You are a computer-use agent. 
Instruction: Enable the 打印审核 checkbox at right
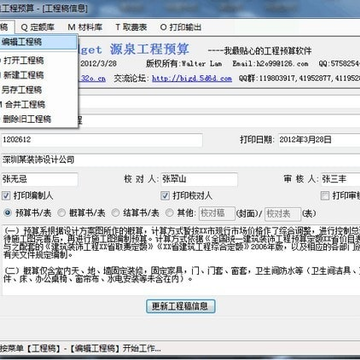324,196
